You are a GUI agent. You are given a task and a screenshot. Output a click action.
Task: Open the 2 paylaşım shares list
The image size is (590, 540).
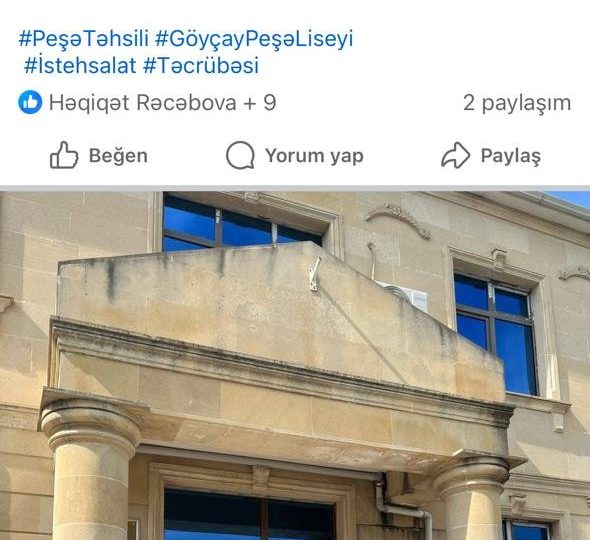pos(517,103)
